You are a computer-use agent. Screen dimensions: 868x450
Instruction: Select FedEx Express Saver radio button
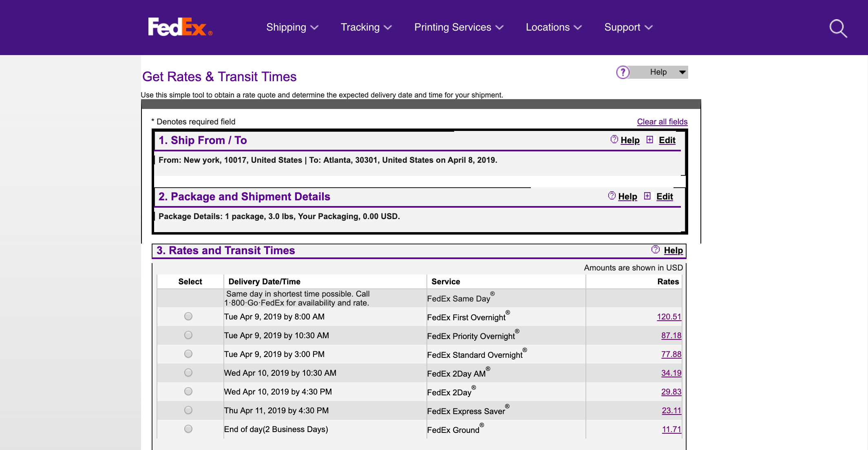[x=188, y=410]
